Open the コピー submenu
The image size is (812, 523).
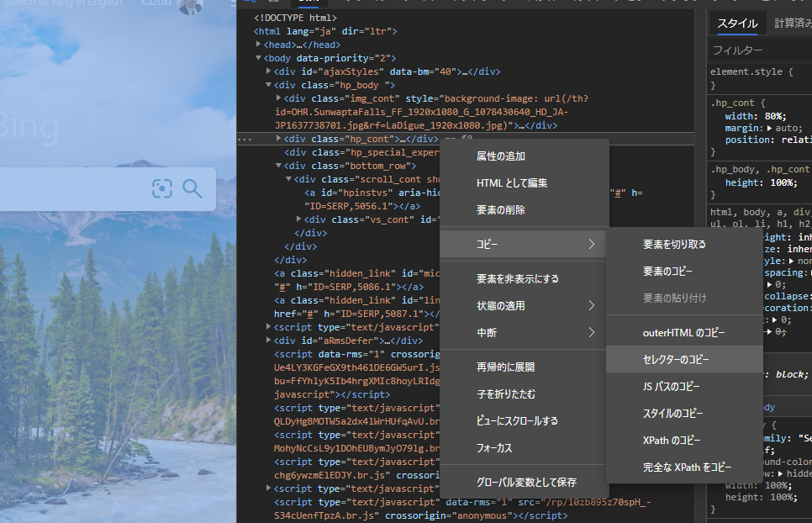pos(523,245)
